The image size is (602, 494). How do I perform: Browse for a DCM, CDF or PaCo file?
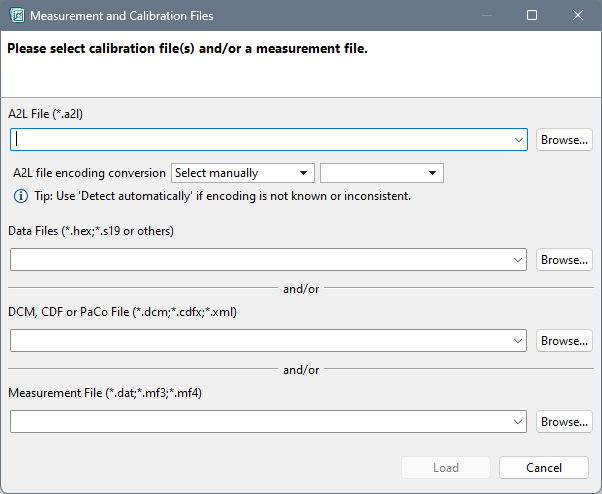click(x=564, y=341)
